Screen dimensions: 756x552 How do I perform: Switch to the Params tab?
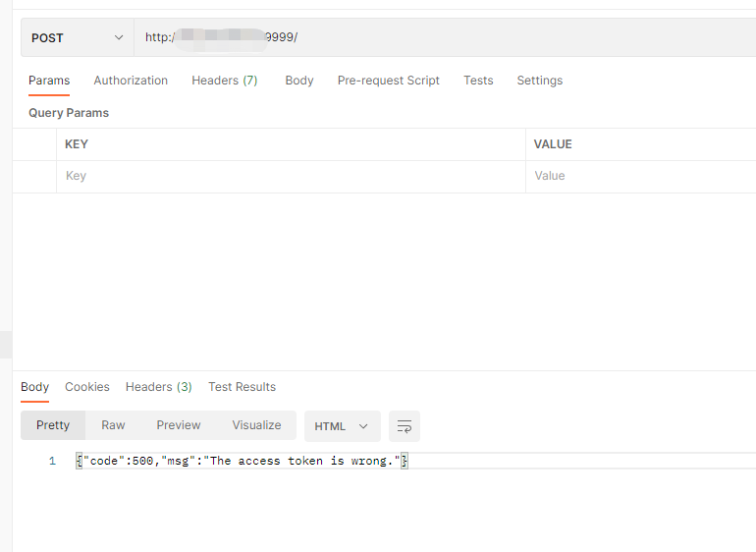coord(49,81)
